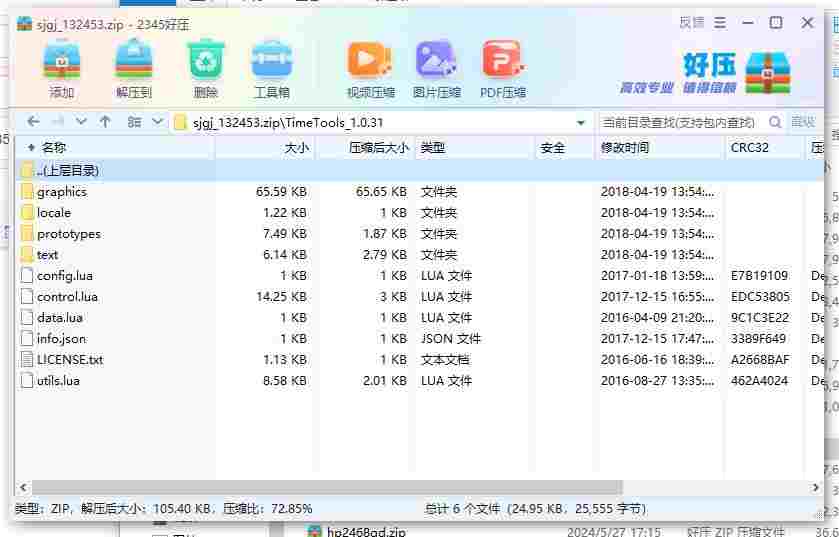Click the Security (安全) column header
Screen dimensions: 839x537
(565, 148)
